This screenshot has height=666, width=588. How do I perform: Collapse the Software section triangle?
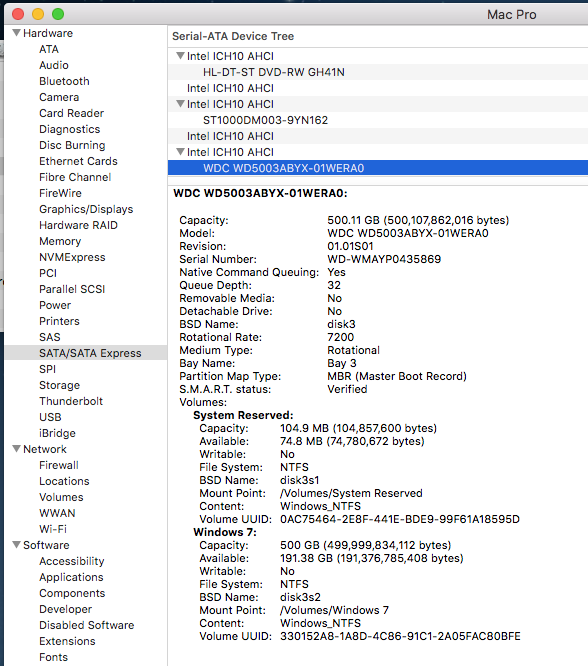(17, 545)
